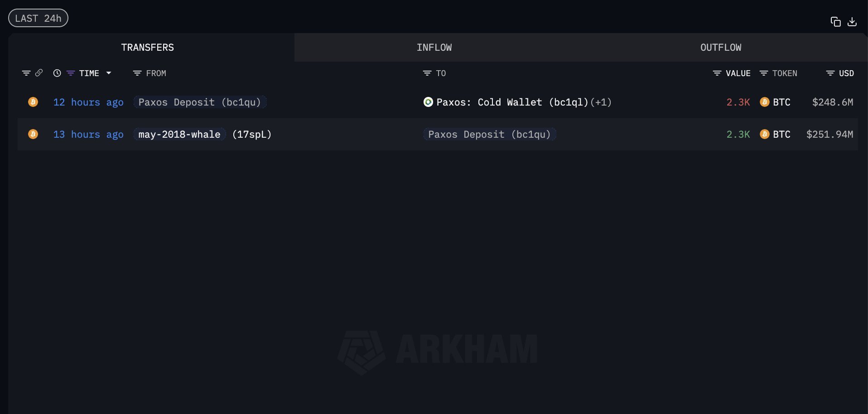Screen dimensions: 868x414
Task: Open the 12 hours ago transaction link
Action: tap(88, 102)
